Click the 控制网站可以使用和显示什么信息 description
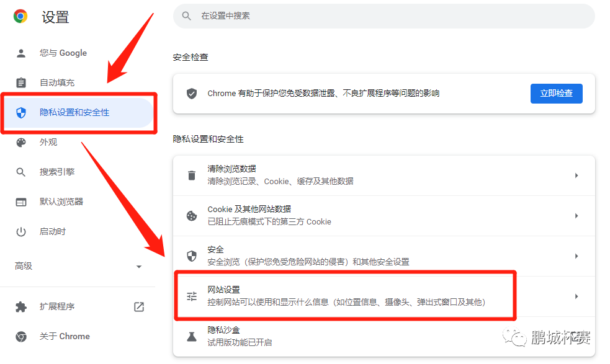 (x=346, y=303)
